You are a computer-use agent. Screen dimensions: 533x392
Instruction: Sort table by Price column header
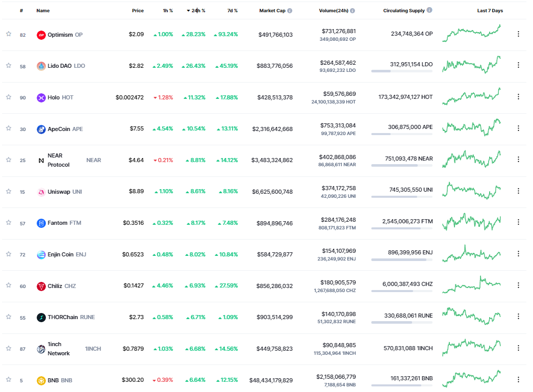pyautogui.click(x=138, y=11)
